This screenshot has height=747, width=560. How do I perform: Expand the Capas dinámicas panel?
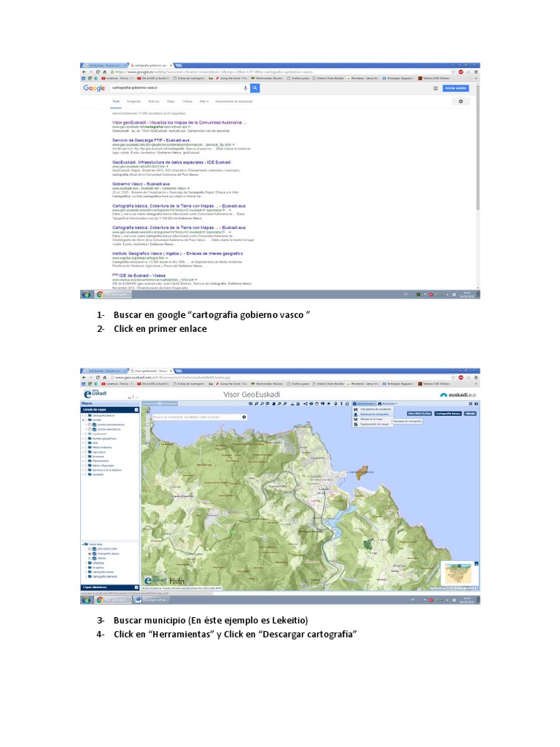[136, 587]
